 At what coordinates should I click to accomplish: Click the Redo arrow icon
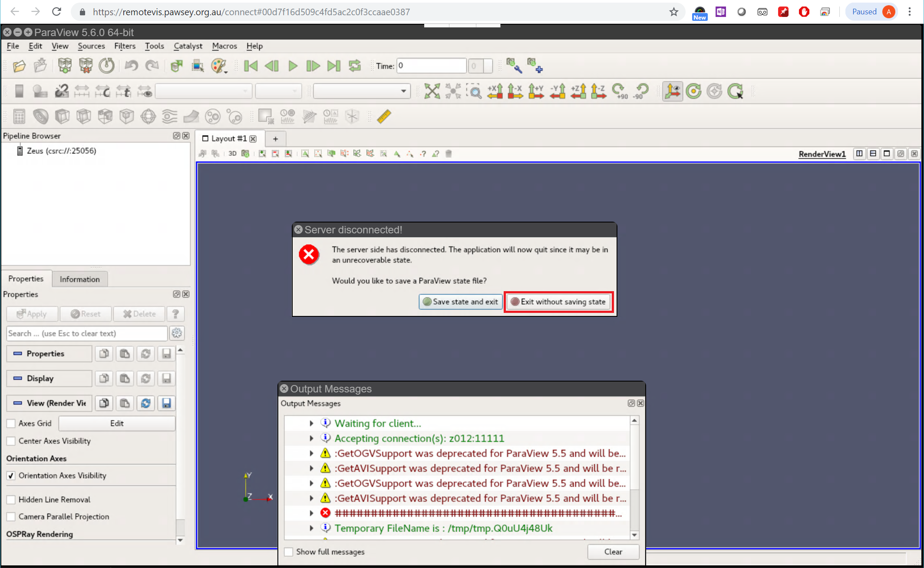point(152,66)
